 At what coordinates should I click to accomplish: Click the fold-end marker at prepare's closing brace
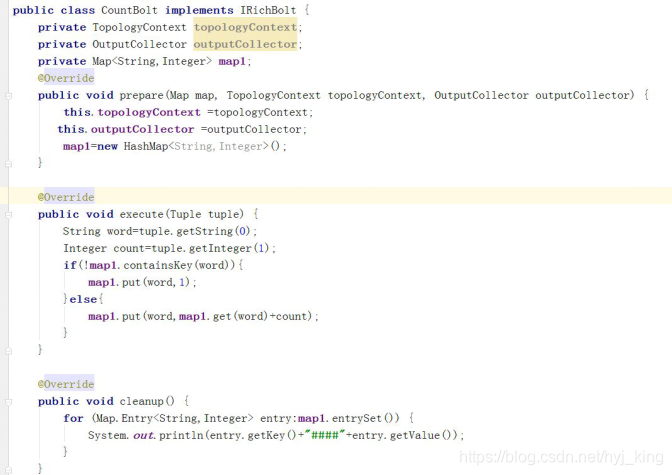pos(8,164)
